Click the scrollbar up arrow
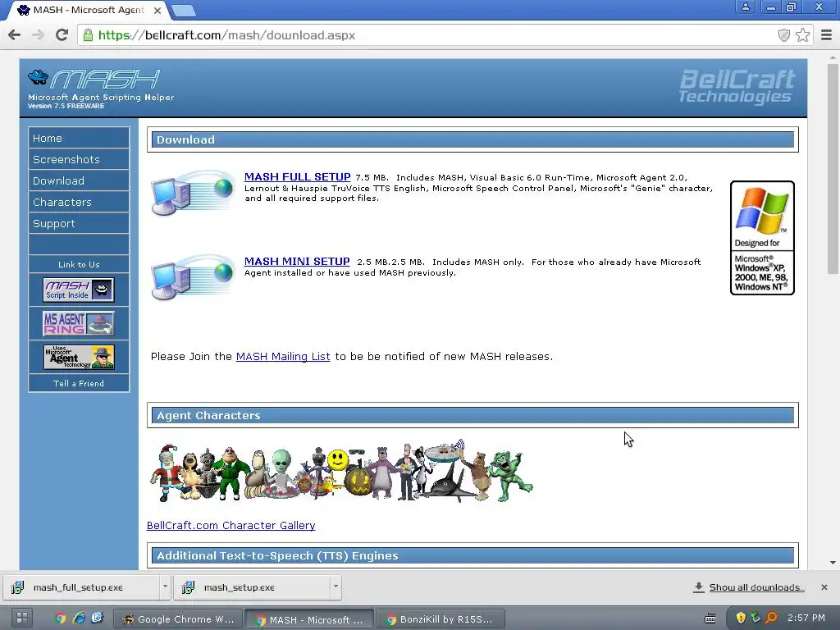The width and height of the screenshot is (840, 630). pyautogui.click(x=833, y=57)
